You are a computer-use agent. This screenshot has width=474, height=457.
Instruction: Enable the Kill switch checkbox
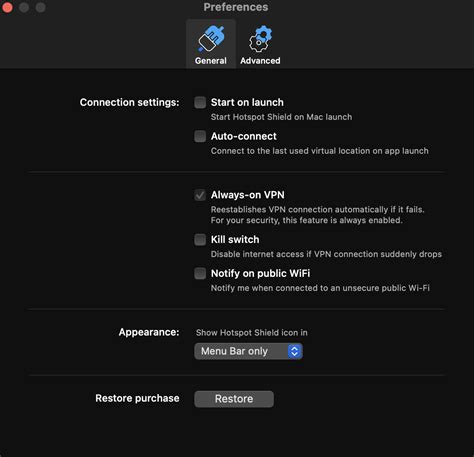click(x=200, y=239)
